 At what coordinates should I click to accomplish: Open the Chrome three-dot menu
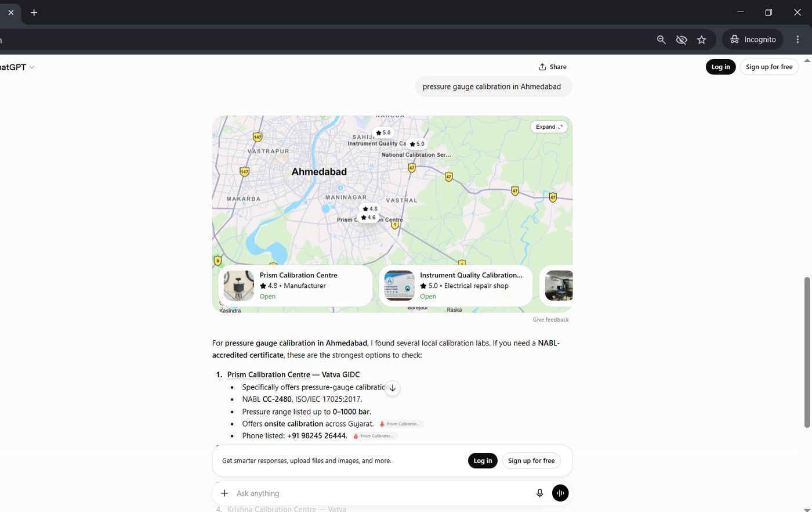click(x=797, y=39)
